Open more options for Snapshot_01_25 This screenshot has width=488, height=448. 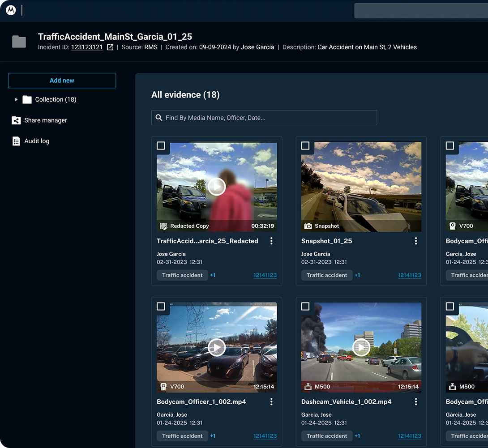coord(416,241)
